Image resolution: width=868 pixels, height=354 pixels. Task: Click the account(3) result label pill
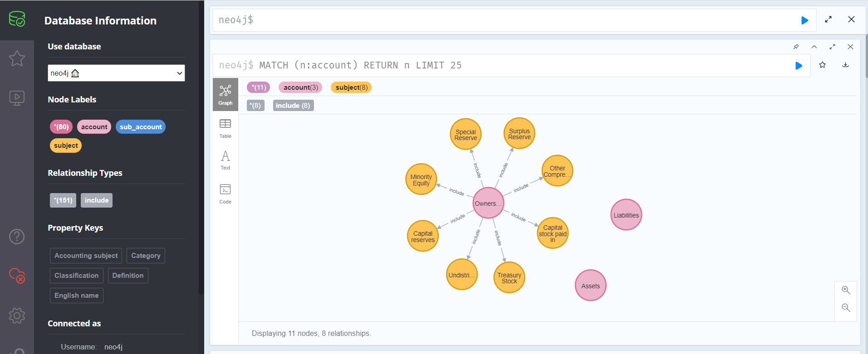[300, 87]
